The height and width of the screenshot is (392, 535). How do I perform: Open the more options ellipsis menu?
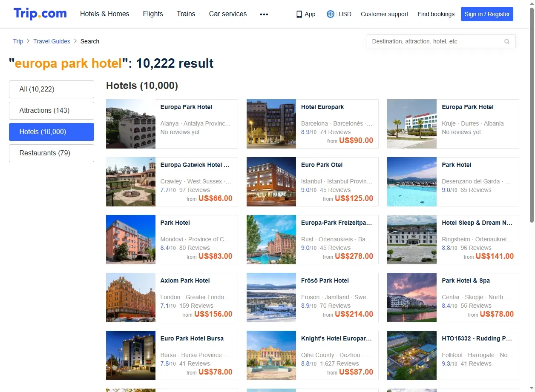(x=264, y=14)
